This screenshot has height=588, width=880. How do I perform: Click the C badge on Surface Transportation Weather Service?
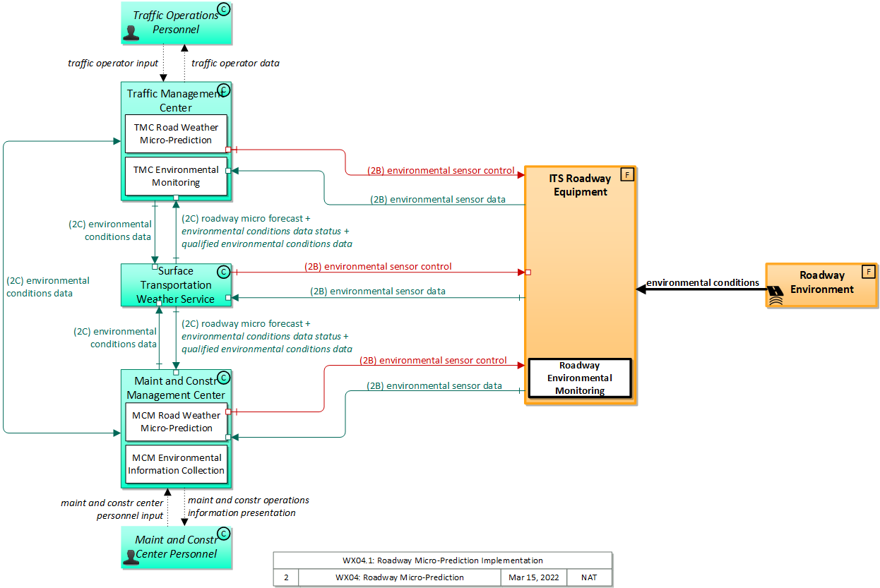(x=223, y=272)
